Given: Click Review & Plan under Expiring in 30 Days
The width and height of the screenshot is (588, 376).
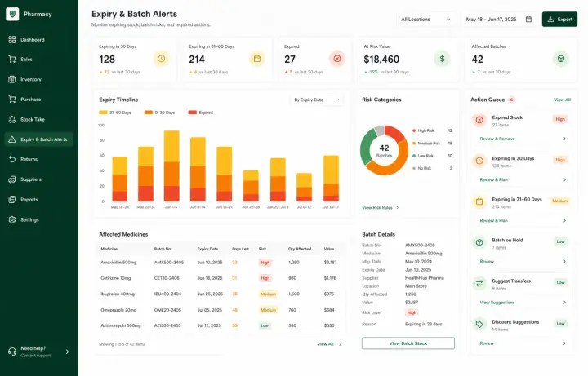Looking at the screenshot, I should pyautogui.click(x=493, y=179).
